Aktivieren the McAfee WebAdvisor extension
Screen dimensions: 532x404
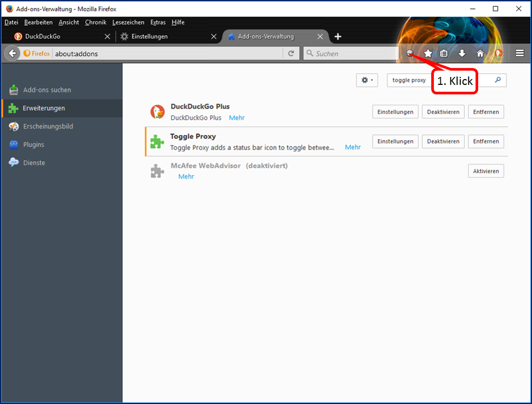click(x=486, y=171)
